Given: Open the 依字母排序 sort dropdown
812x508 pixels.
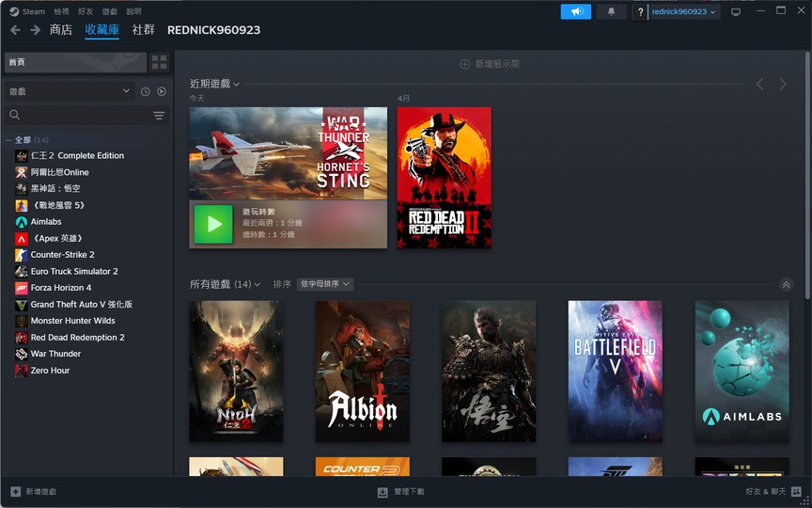Looking at the screenshot, I should click(325, 284).
